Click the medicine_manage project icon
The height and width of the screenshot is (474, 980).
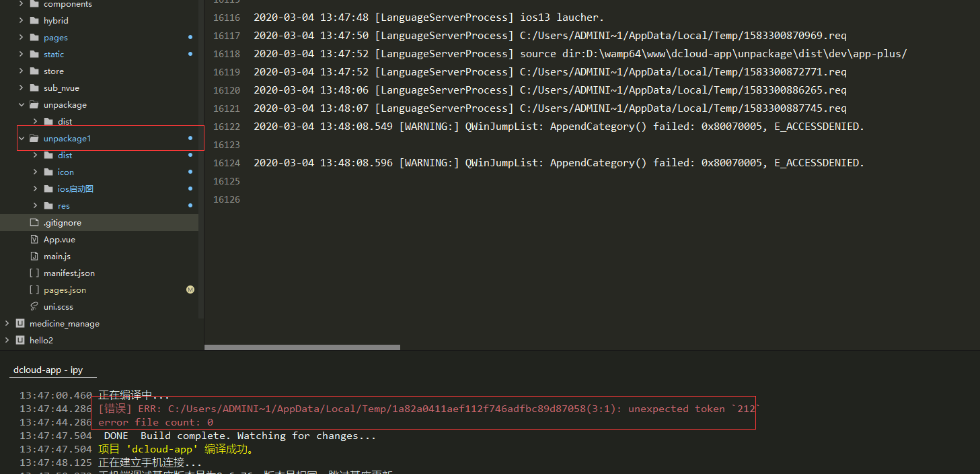coord(20,324)
